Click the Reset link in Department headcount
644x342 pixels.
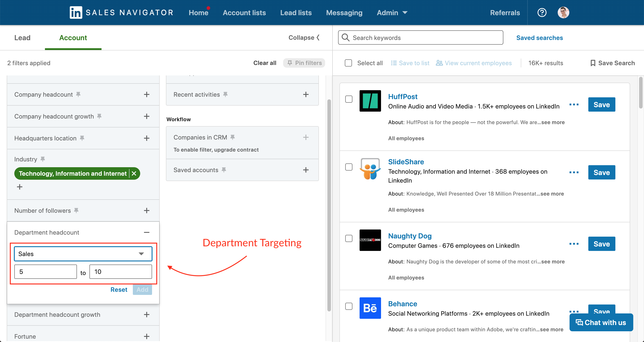[119, 289]
